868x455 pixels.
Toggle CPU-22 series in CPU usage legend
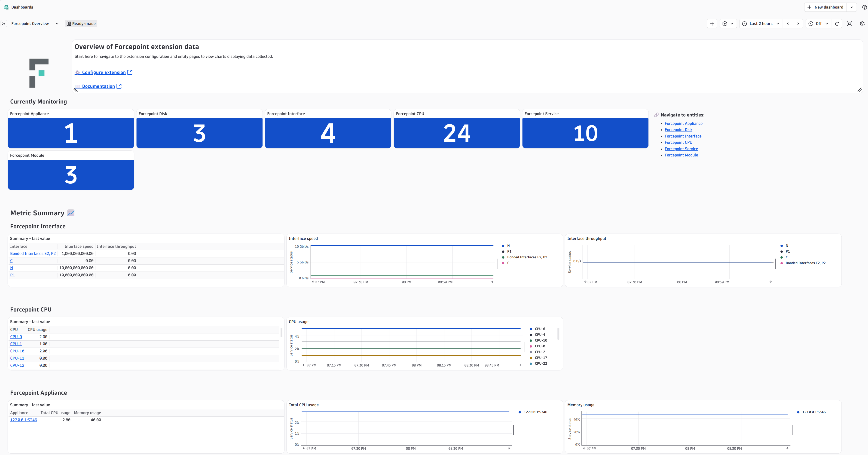pyautogui.click(x=538, y=363)
